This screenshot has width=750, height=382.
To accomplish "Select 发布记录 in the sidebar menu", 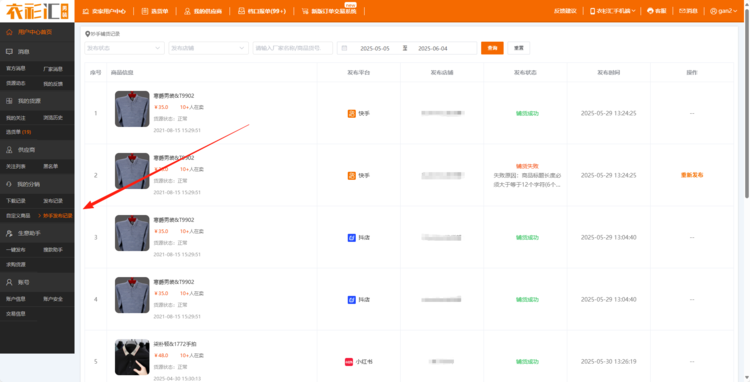I will point(53,201).
